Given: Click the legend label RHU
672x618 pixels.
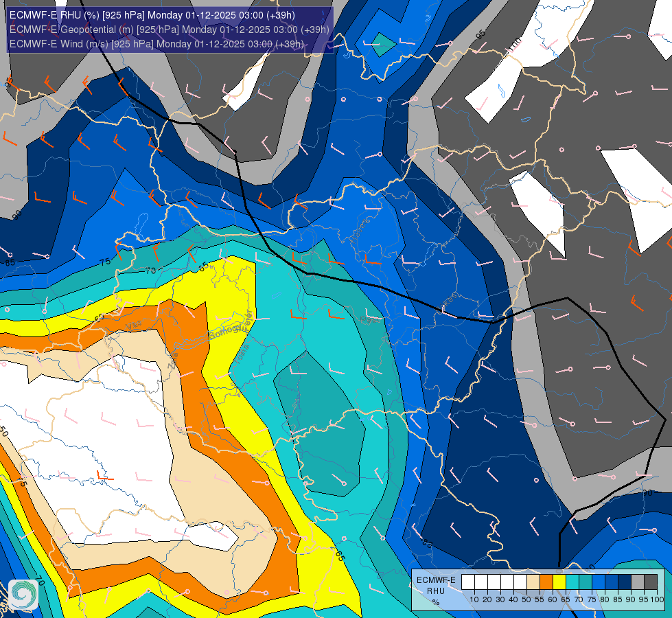Looking at the screenshot, I should [436, 591].
